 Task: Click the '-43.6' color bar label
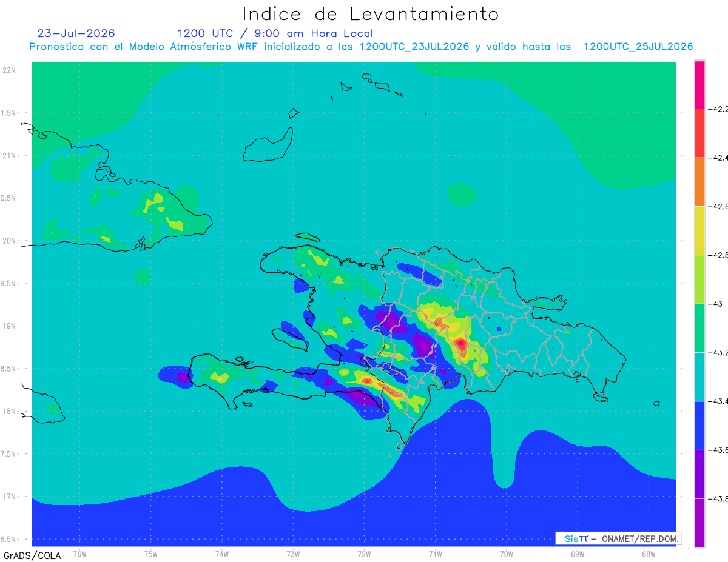719,450
